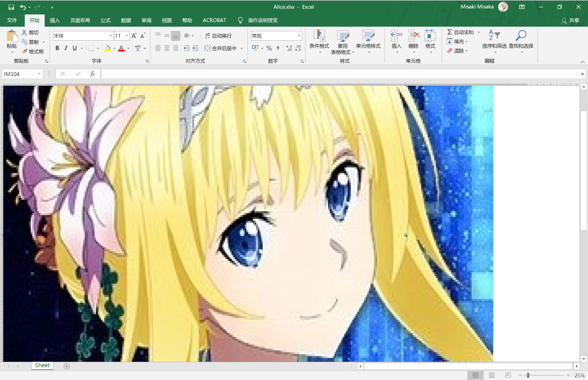Open conditional formatting options
Screen dimensions: 588x380
pyautogui.click(x=319, y=41)
